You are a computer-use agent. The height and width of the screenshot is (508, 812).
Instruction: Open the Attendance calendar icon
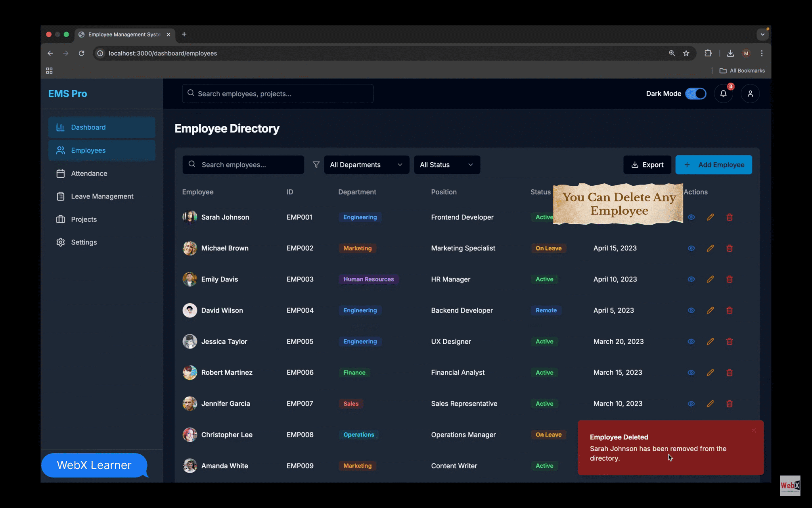pyautogui.click(x=60, y=173)
